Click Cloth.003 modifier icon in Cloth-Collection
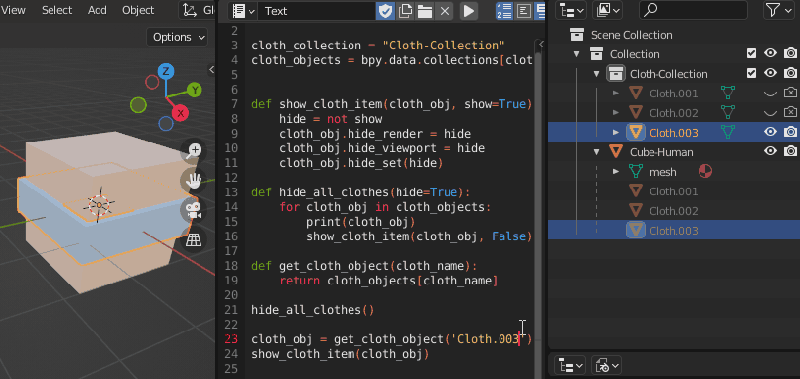 click(728, 133)
